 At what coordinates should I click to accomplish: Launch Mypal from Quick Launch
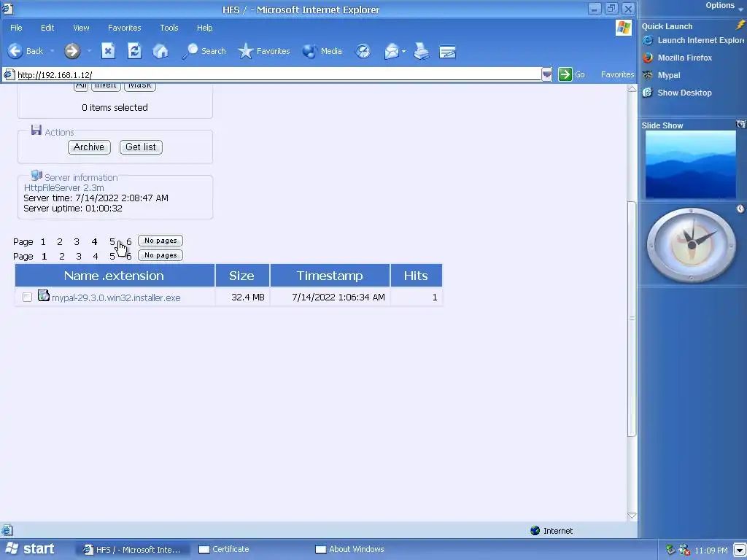pos(661,75)
